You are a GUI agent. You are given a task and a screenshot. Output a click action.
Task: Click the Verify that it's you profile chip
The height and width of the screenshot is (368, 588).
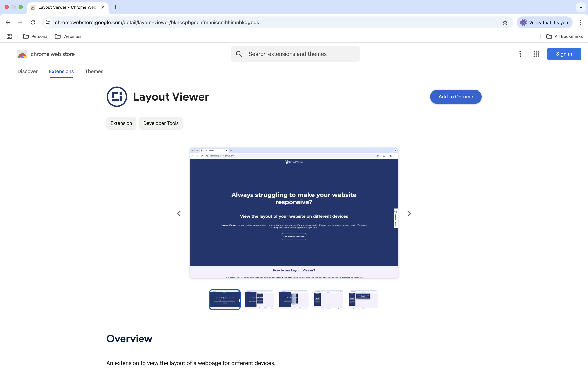544,22
